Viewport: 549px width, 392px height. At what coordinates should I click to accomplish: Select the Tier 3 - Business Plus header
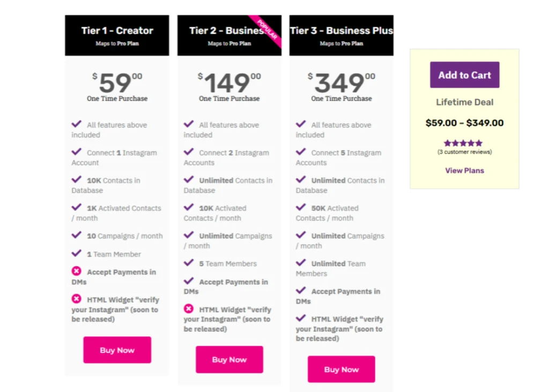coord(341,31)
